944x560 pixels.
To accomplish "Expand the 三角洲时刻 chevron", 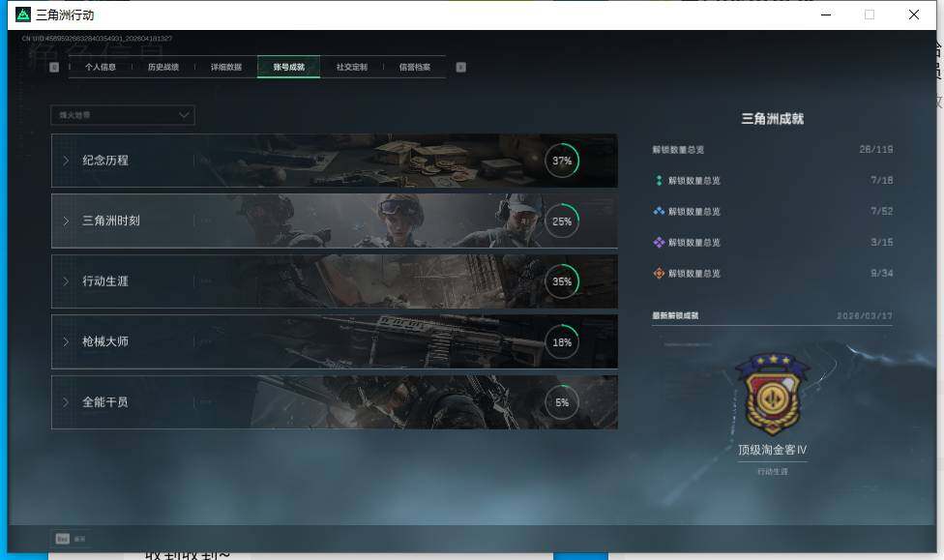I will pyautogui.click(x=66, y=221).
